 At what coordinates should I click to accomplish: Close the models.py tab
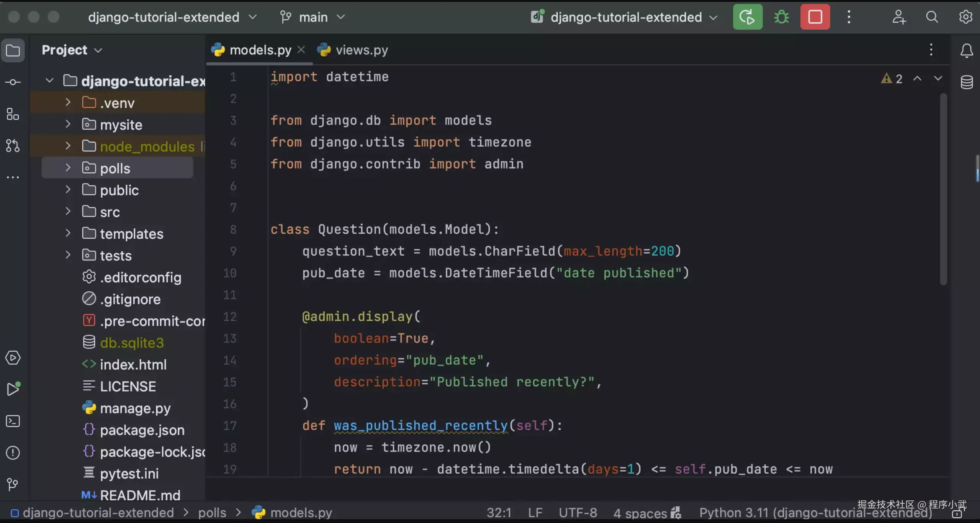[301, 50]
